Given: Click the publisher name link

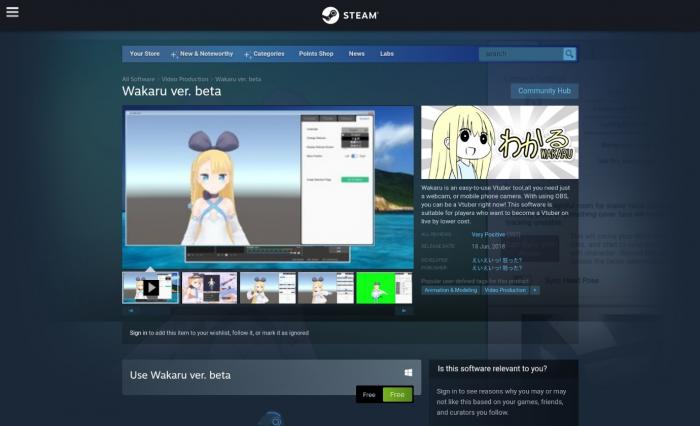Looking at the screenshot, I should [496, 268].
